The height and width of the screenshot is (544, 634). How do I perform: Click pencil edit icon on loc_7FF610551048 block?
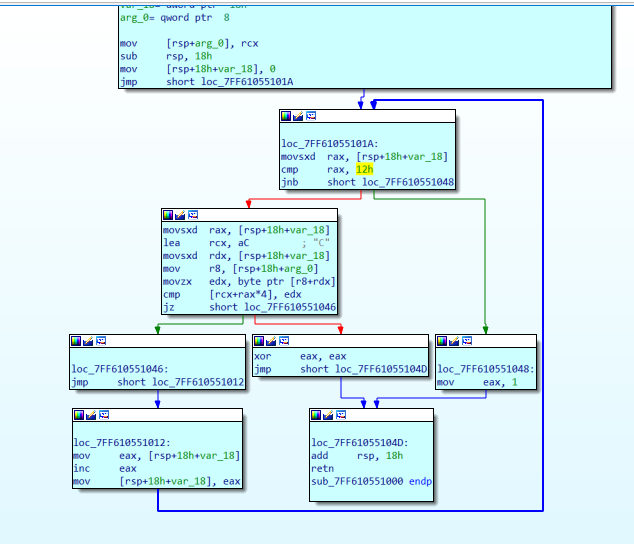[454, 341]
